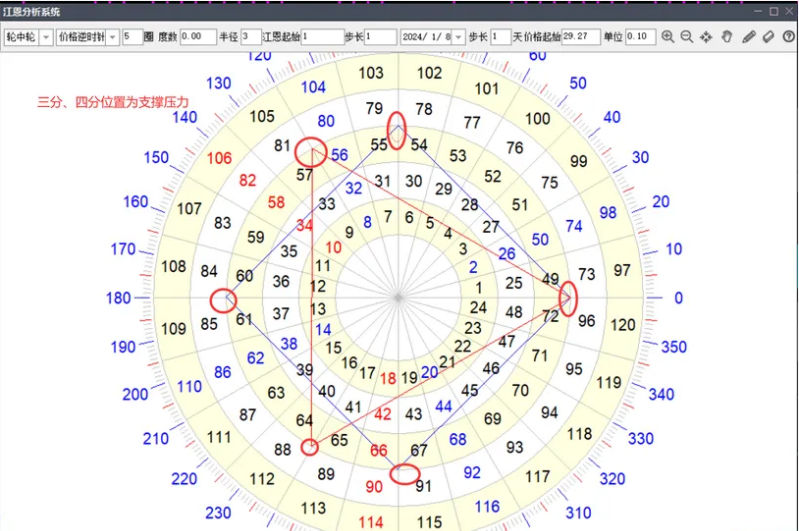Click the red-circled point near 57

point(311,151)
